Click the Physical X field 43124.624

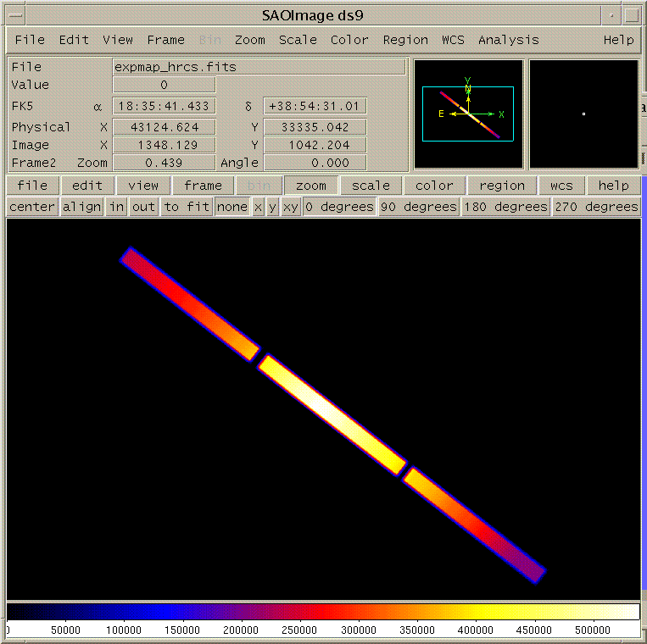165,127
